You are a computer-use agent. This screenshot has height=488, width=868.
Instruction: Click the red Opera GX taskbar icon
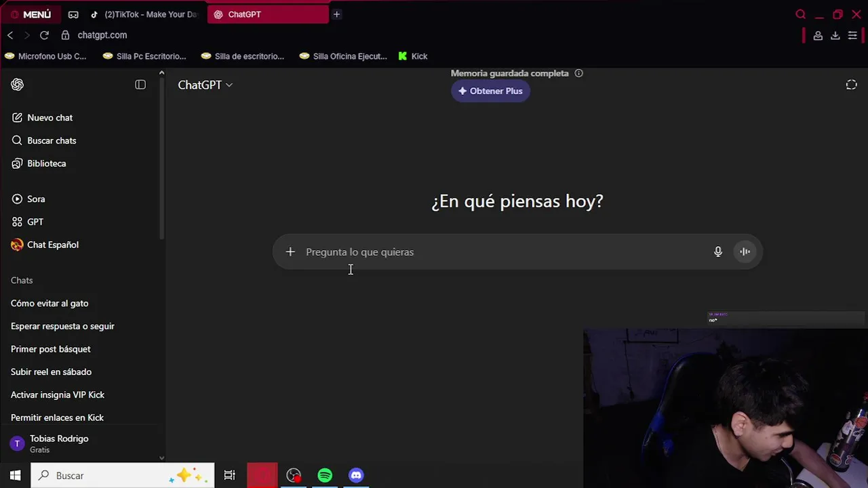262,476
